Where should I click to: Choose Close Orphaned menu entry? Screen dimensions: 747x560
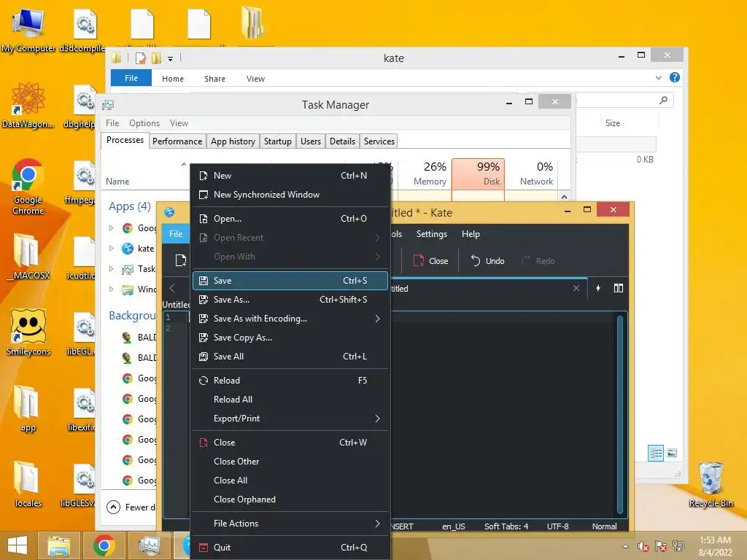coord(290,499)
